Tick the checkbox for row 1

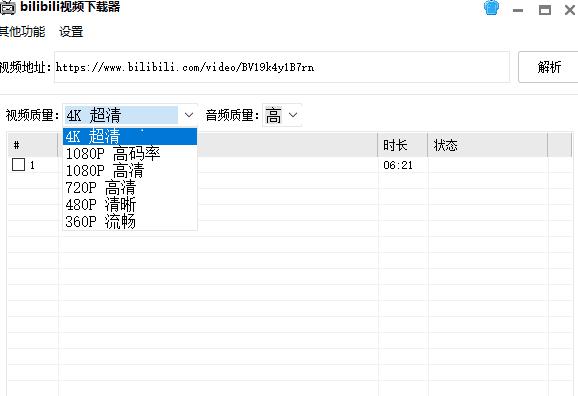18,164
